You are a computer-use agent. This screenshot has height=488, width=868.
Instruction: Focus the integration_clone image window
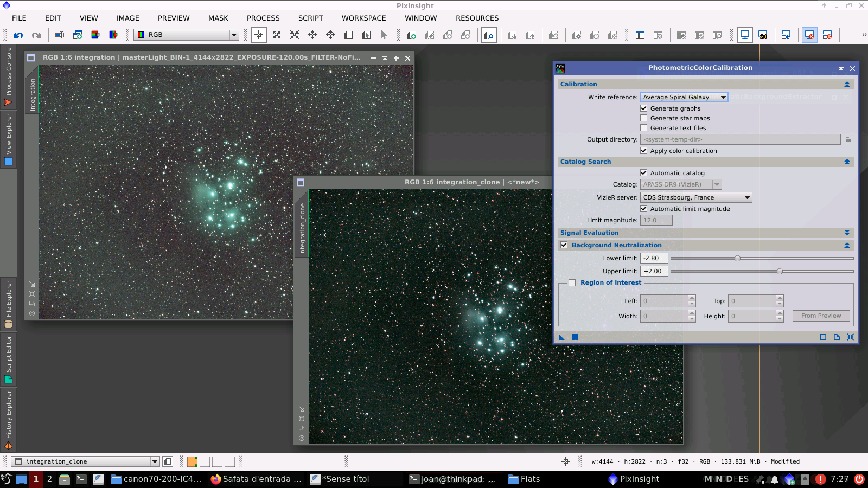coord(472,182)
